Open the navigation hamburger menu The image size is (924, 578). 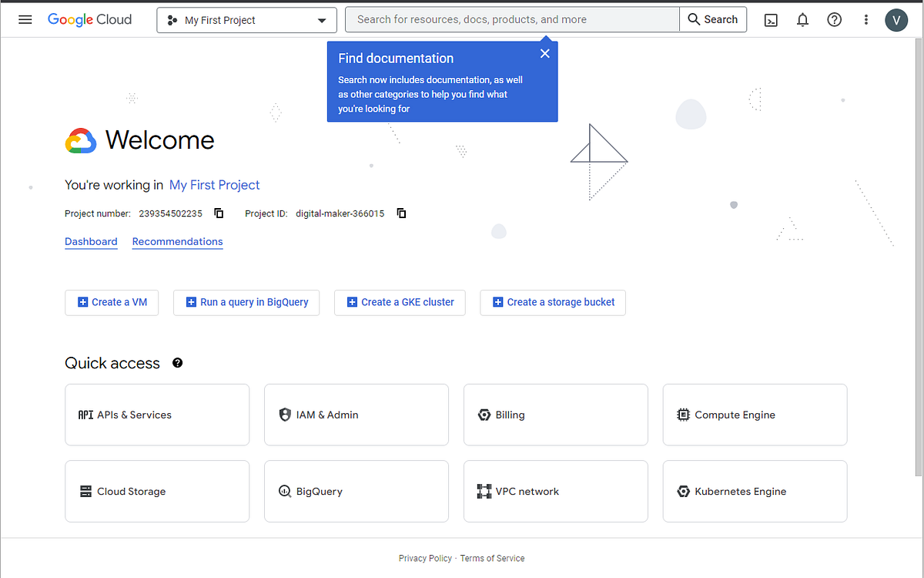pyautogui.click(x=25, y=19)
